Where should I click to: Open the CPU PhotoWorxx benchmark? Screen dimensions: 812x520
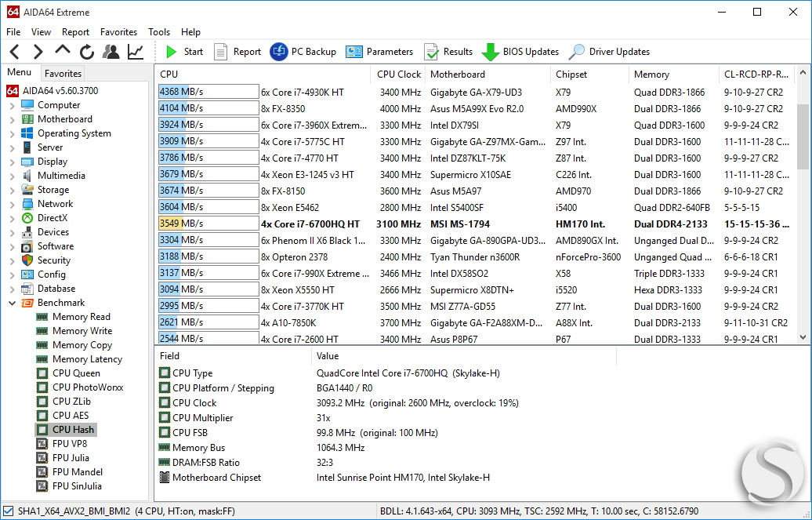point(80,387)
